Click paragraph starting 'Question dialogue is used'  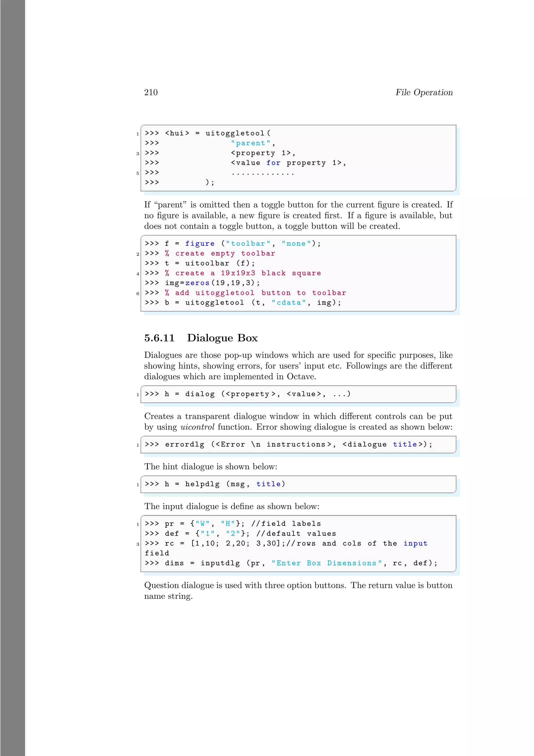pos(299,591)
